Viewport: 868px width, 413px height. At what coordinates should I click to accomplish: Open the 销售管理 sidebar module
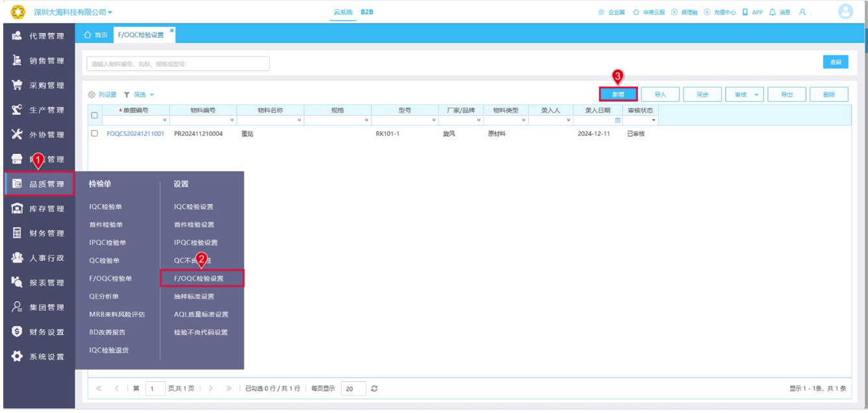click(x=39, y=61)
